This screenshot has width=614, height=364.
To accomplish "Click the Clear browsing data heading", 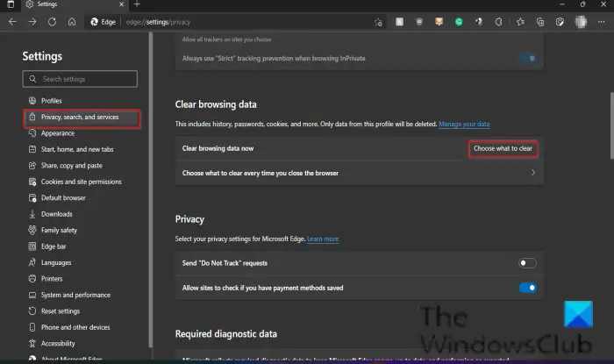I will 216,104.
